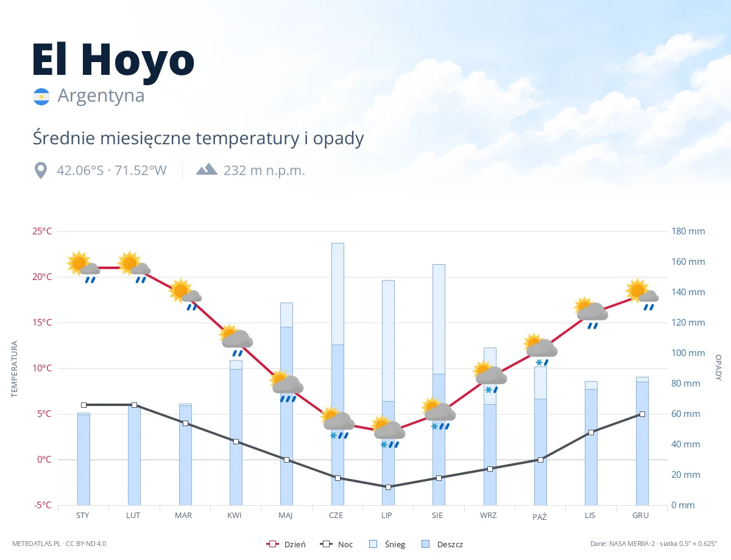Click the PAŹ month label

point(540,516)
